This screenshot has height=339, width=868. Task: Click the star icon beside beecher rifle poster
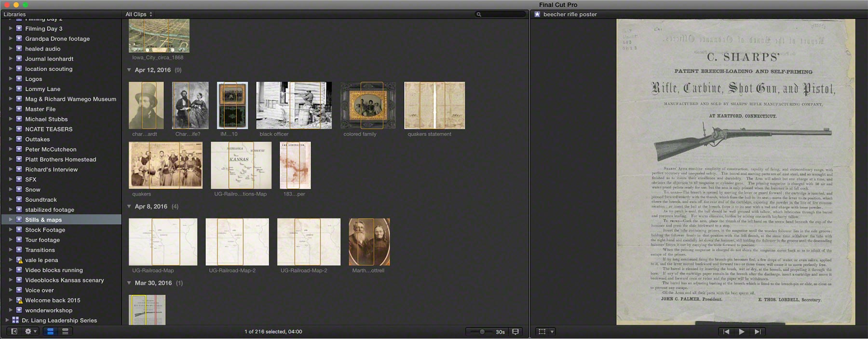coord(537,14)
